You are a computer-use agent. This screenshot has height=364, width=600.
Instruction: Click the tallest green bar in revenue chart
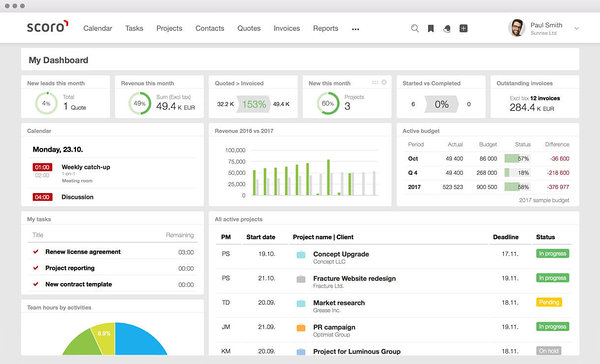click(328, 178)
